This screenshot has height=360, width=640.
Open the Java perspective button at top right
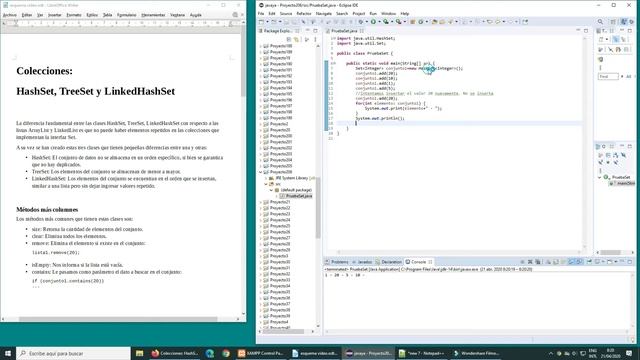624,22
